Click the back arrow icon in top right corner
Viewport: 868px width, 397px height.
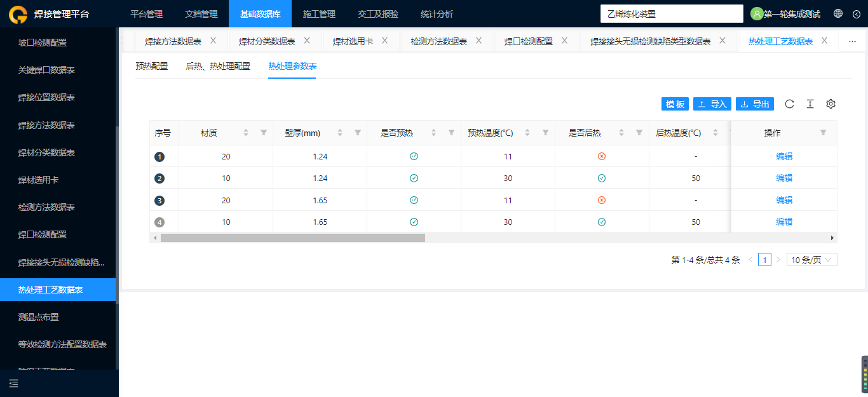pyautogui.click(x=857, y=14)
